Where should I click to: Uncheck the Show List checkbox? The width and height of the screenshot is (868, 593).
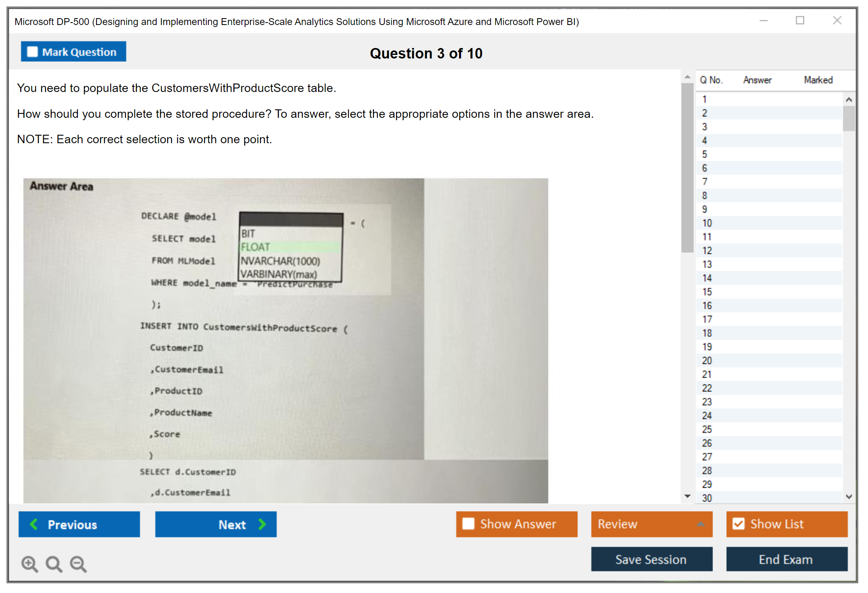(738, 524)
